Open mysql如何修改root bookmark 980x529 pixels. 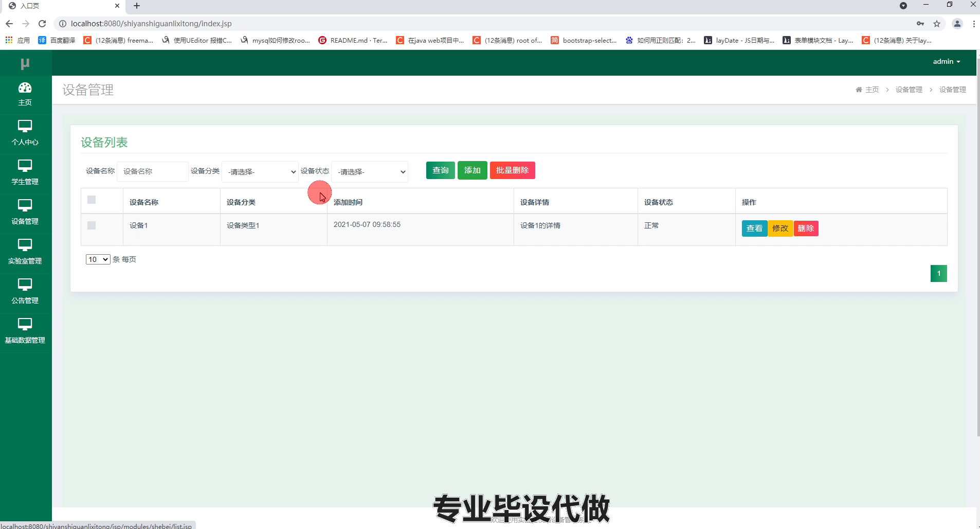(275, 40)
